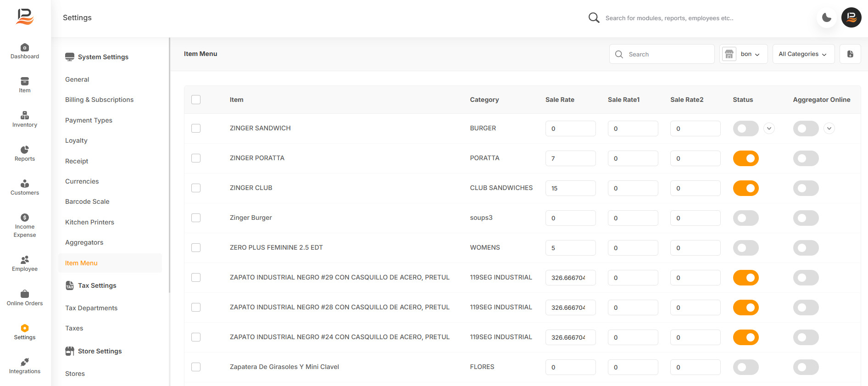868x386 pixels.
Task: Open the Stores settings link
Action: (x=75, y=374)
